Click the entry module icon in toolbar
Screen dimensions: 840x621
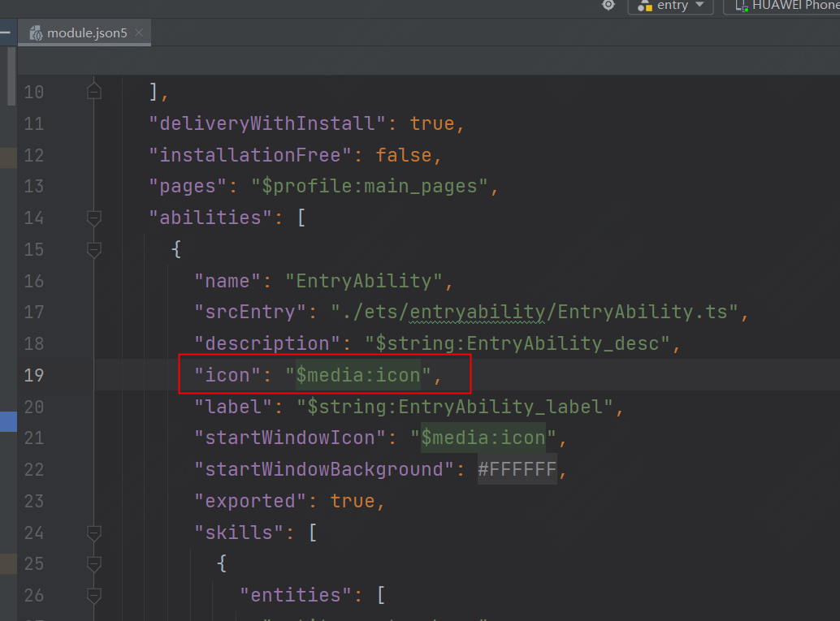645,5
